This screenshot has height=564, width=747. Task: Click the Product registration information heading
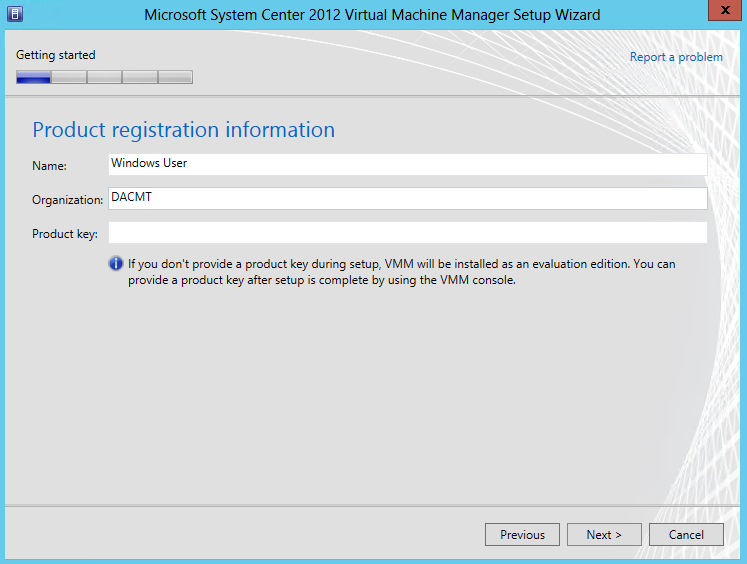tap(183, 130)
